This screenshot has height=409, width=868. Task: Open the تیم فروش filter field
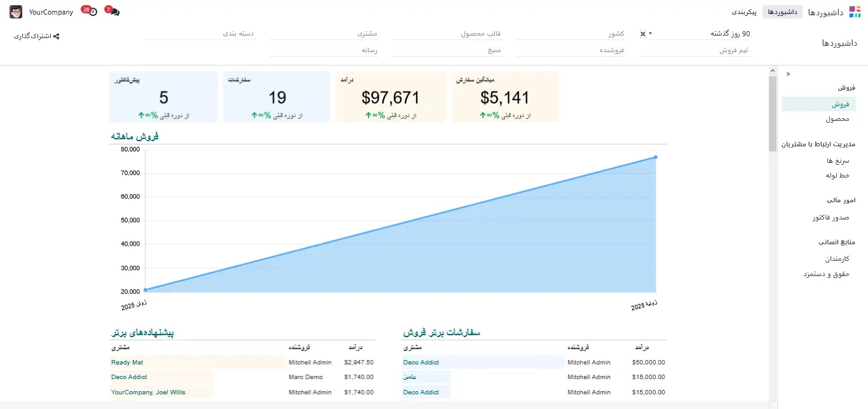point(695,50)
